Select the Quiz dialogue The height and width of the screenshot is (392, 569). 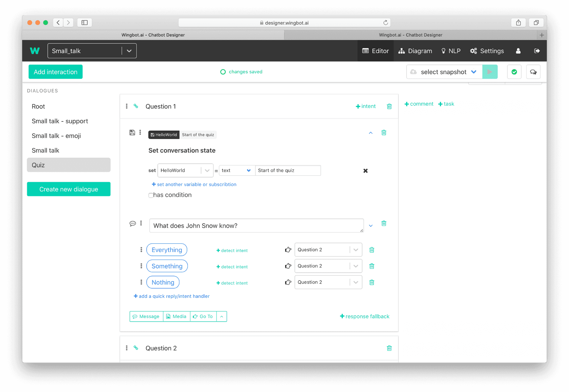pyautogui.click(x=68, y=165)
